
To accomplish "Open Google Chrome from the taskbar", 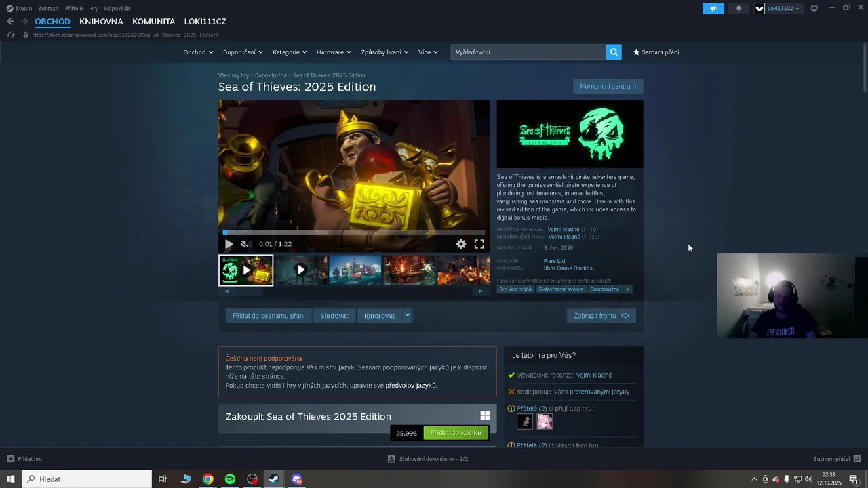I will pyautogui.click(x=208, y=479).
